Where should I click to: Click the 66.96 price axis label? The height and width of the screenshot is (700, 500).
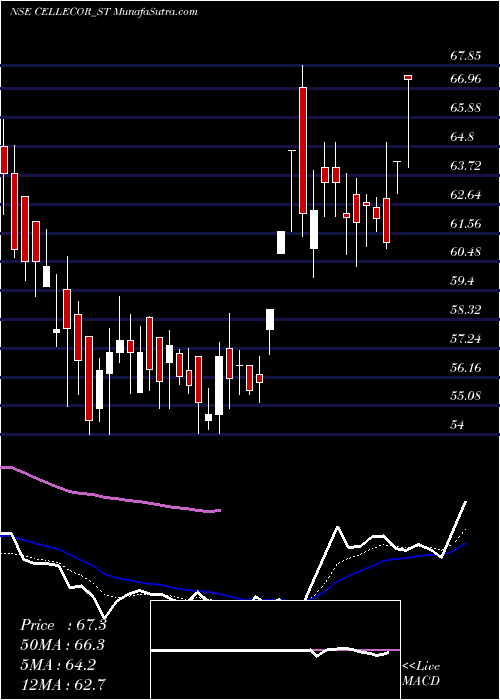click(x=466, y=79)
